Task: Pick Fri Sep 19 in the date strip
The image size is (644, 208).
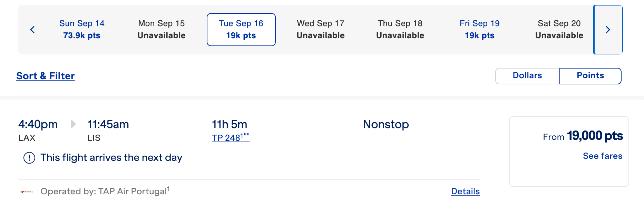Action: tap(479, 29)
